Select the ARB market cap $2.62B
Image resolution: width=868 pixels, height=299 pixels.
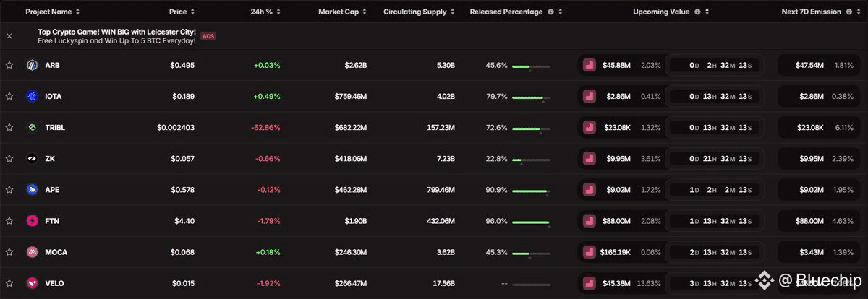(x=354, y=65)
